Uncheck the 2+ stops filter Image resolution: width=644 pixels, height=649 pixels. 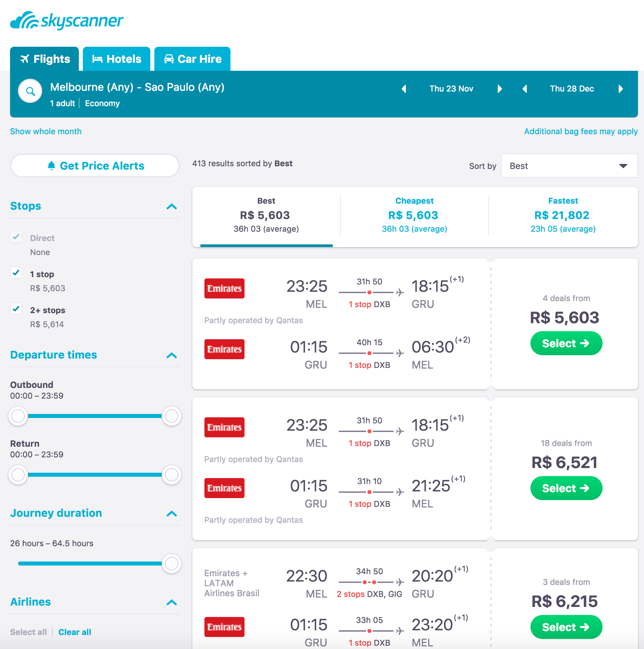[16, 308]
